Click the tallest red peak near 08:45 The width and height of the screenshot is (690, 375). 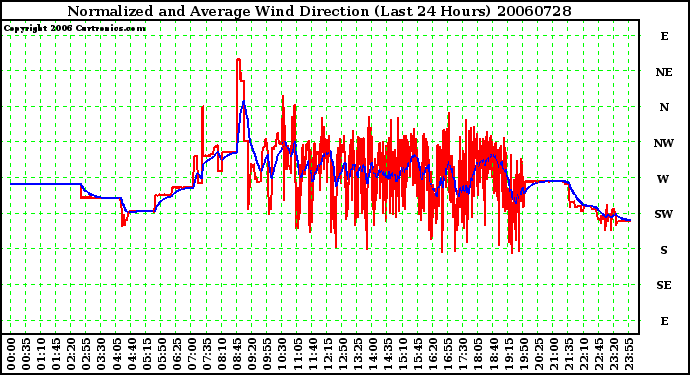pyautogui.click(x=239, y=59)
